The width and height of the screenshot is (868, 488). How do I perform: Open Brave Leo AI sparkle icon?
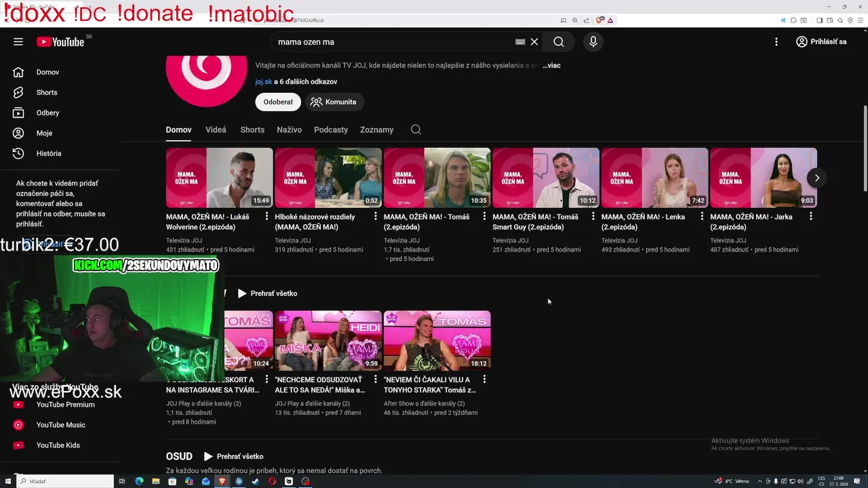(x=840, y=20)
